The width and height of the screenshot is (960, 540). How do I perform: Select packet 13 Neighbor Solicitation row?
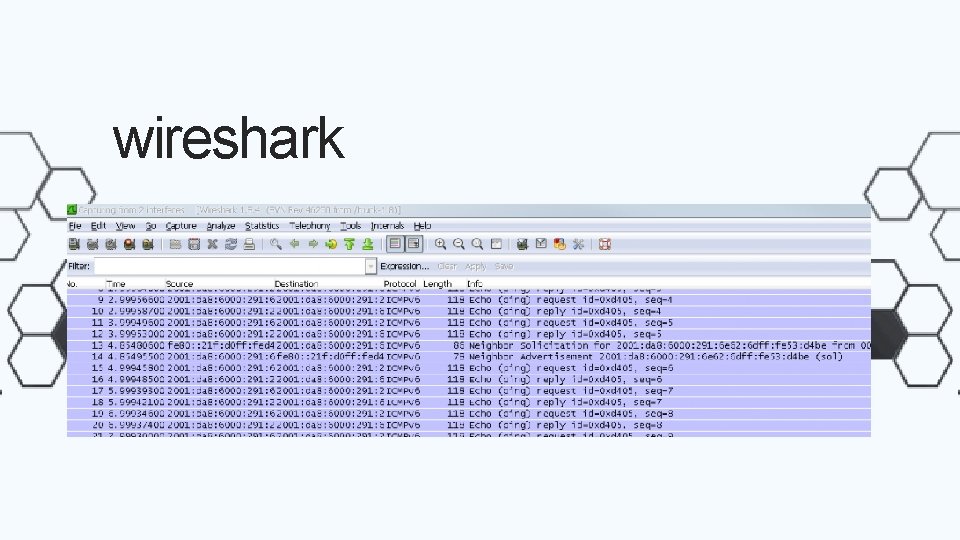pyautogui.click(x=469, y=345)
